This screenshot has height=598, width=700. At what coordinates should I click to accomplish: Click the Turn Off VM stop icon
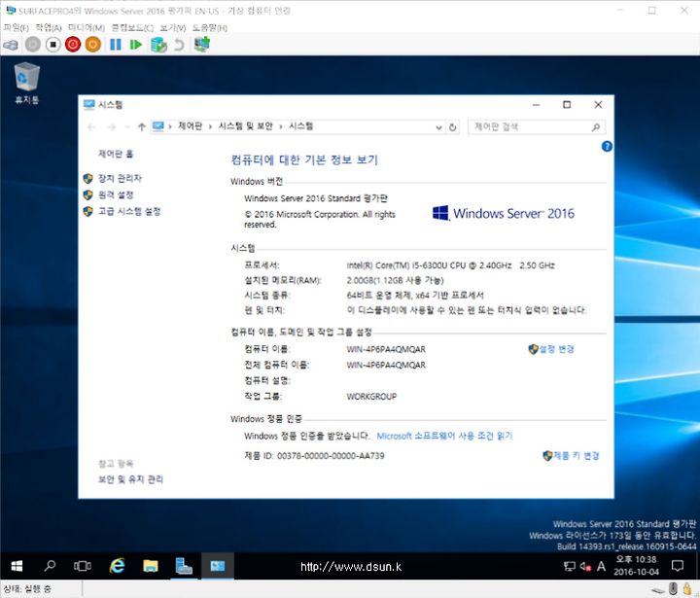pos(53,45)
